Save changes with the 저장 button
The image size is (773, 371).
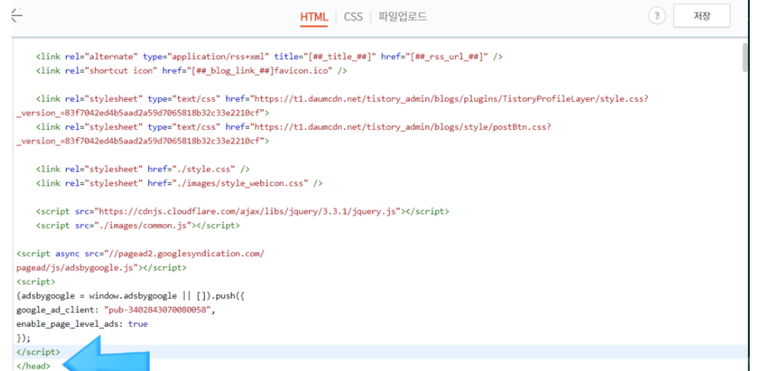pyautogui.click(x=702, y=16)
